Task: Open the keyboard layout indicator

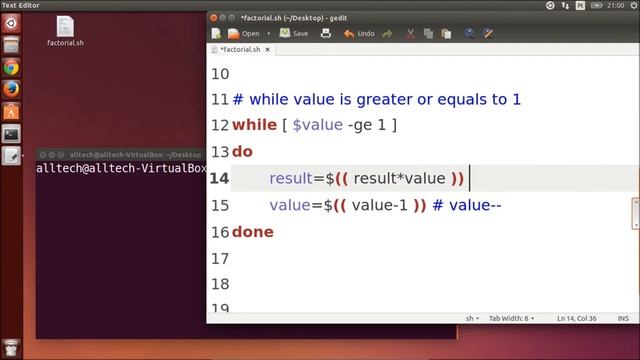Action: click(580, 5)
